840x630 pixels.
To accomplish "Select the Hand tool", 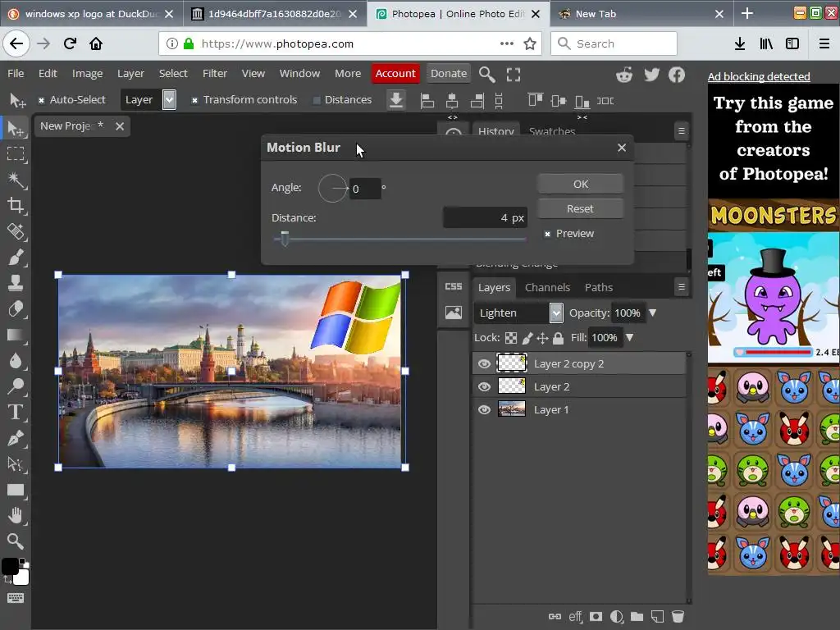I will (16, 515).
